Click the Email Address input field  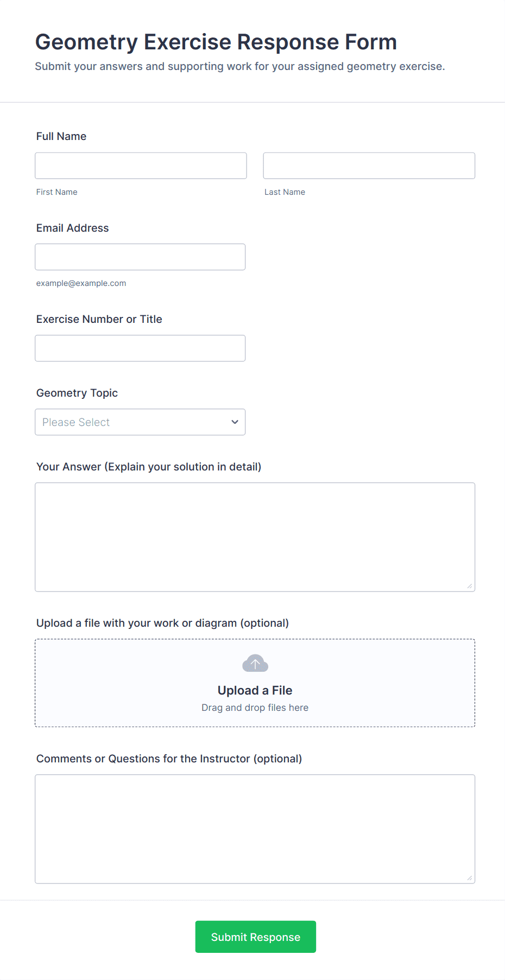140,257
